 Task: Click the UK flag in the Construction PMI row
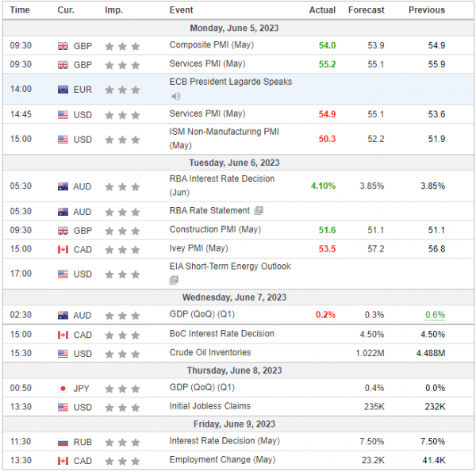click(63, 230)
